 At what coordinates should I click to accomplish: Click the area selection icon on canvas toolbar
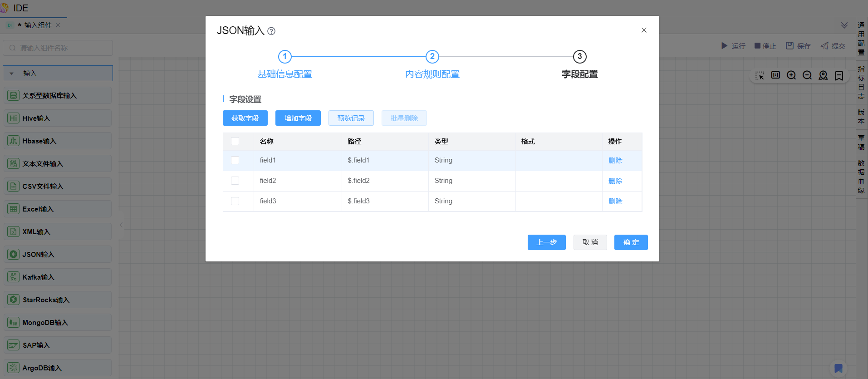(x=760, y=75)
